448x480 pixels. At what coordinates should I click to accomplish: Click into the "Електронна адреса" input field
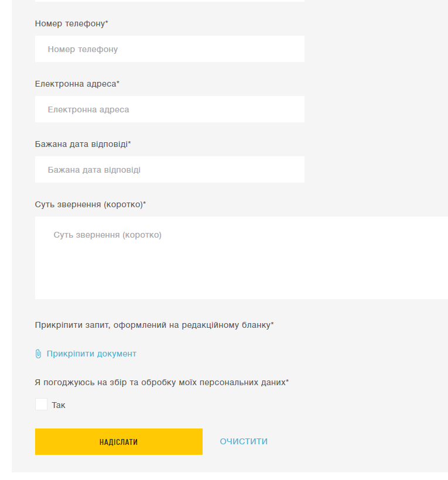pyautogui.click(x=170, y=109)
